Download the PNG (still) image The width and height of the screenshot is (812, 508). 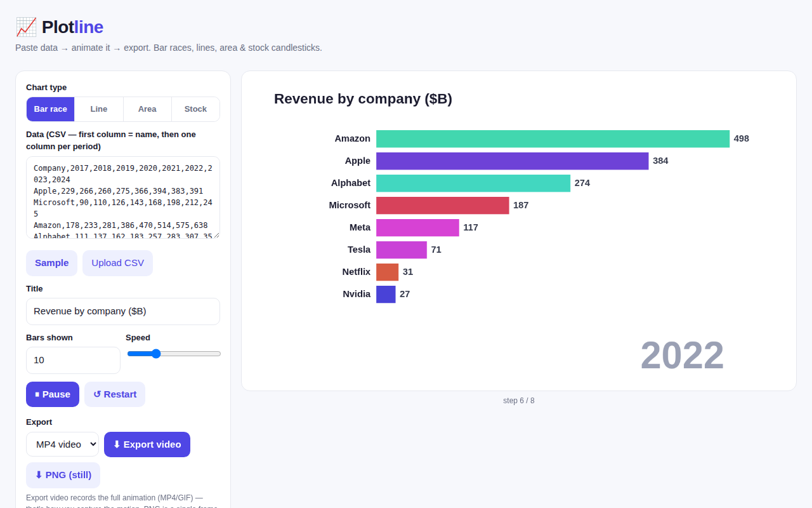[63, 475]
